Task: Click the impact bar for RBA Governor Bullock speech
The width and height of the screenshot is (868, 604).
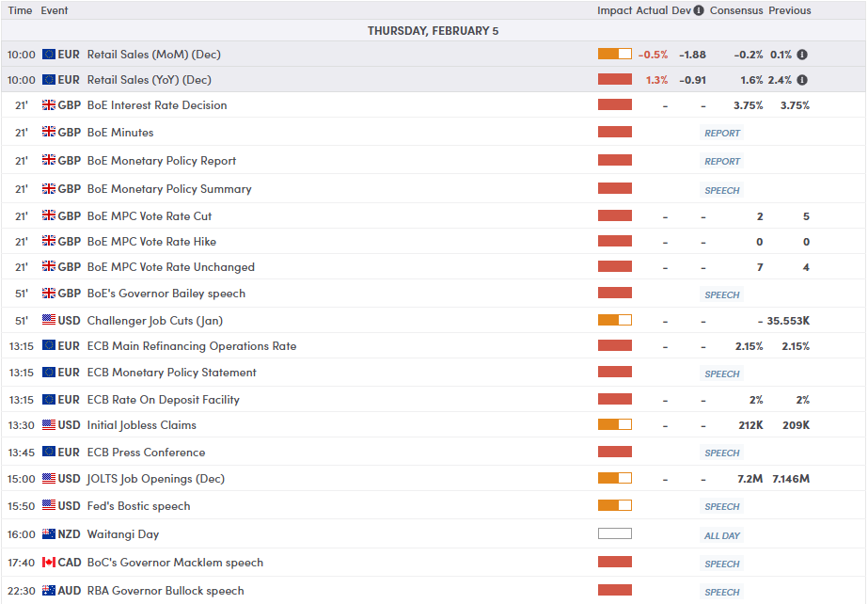Action: [614, 590]
